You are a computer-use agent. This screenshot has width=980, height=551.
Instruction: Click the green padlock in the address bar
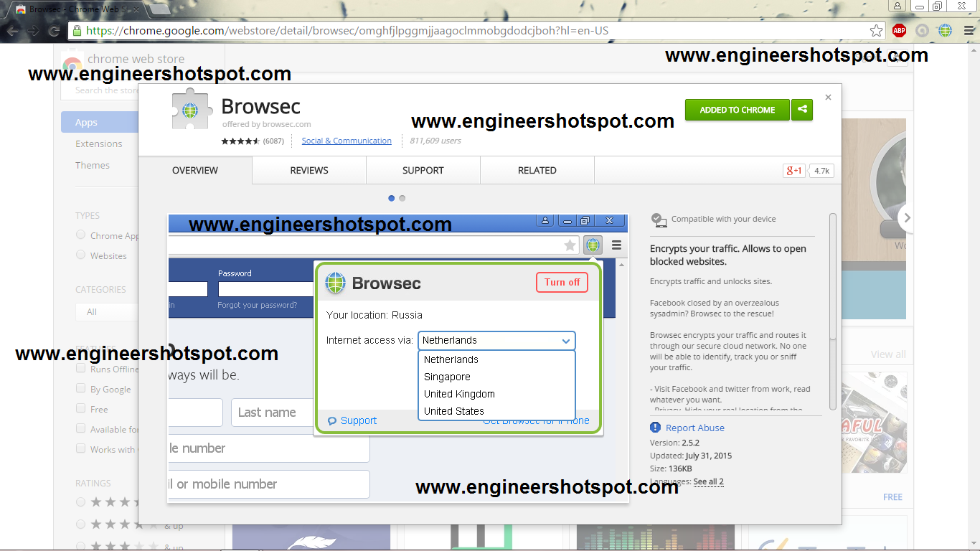click(77, 31)
